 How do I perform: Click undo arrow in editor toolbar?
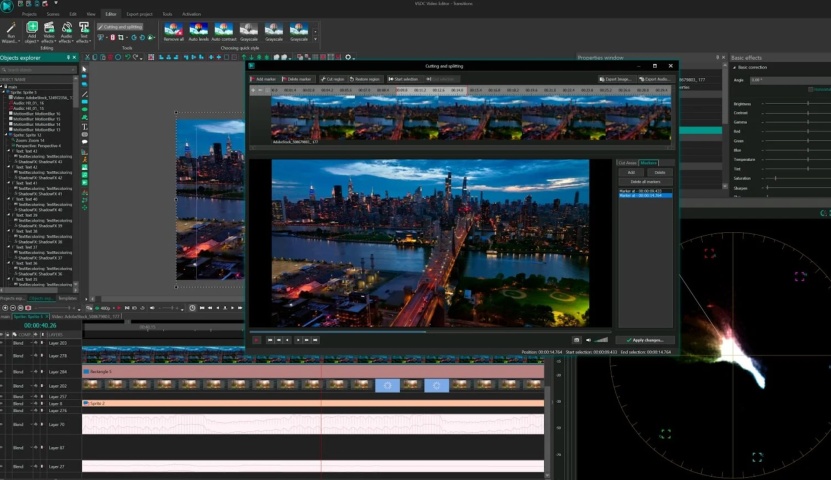[127, 57]
